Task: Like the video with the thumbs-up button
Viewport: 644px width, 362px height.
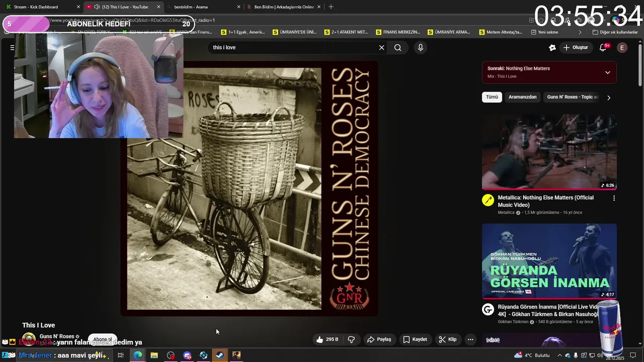Action: pos(327,339)
